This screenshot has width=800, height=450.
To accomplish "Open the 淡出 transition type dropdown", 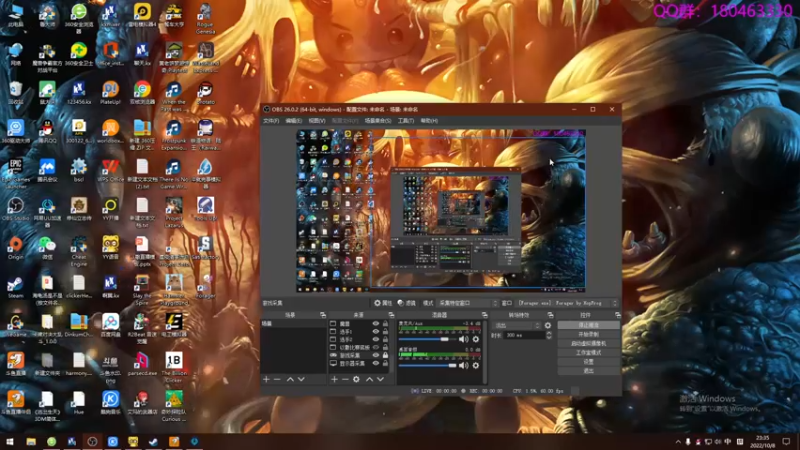I will pos(517,326).
